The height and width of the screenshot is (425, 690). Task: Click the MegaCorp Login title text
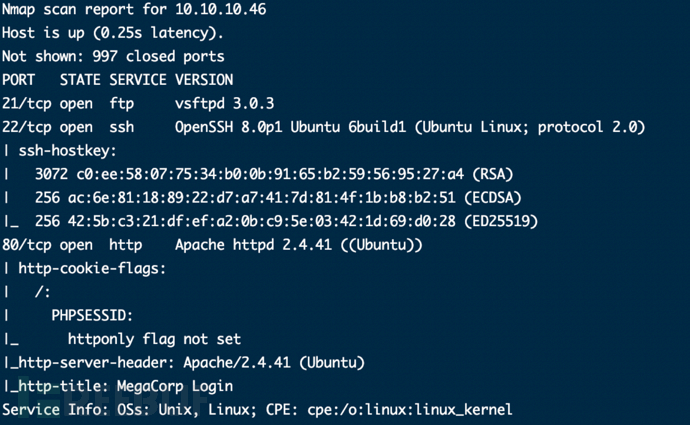(175, 386)
